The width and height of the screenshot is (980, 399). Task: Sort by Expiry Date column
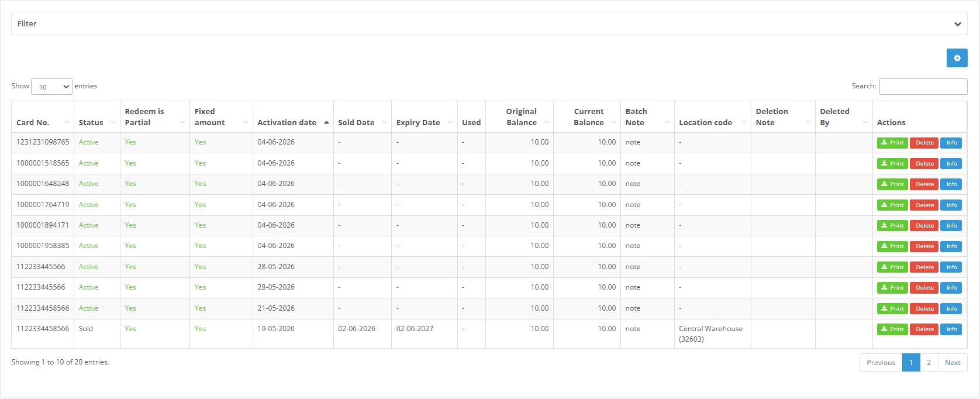point(425,117)
